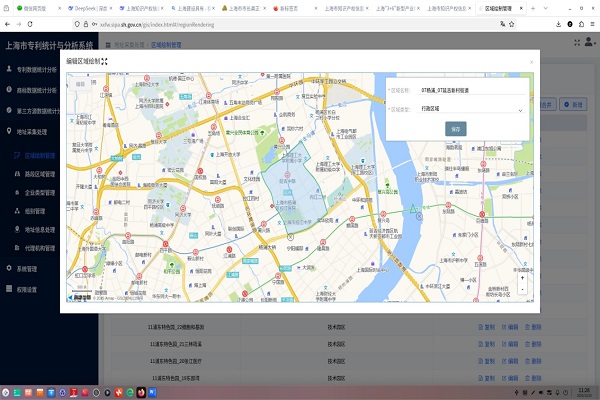Screen dimensions: 600x400
Task: Click the 权限设置 sidebar icon
Action: point(8,289)
